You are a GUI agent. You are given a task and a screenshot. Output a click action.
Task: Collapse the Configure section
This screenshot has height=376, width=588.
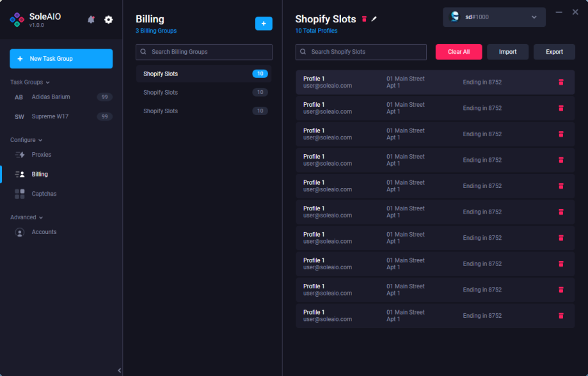26,140
